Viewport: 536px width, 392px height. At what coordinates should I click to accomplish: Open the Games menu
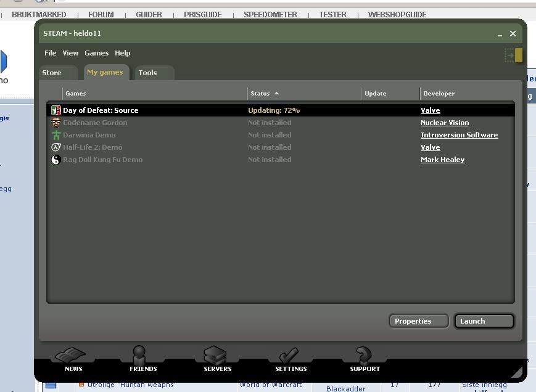[x=97, y=53]
